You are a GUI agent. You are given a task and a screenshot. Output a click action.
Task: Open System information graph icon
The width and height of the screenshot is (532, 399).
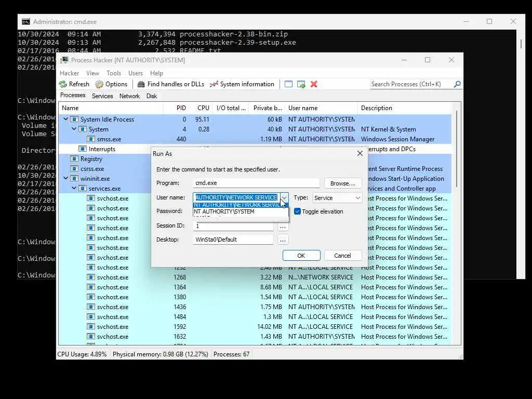pyautogui.click(x=214, y=84)
